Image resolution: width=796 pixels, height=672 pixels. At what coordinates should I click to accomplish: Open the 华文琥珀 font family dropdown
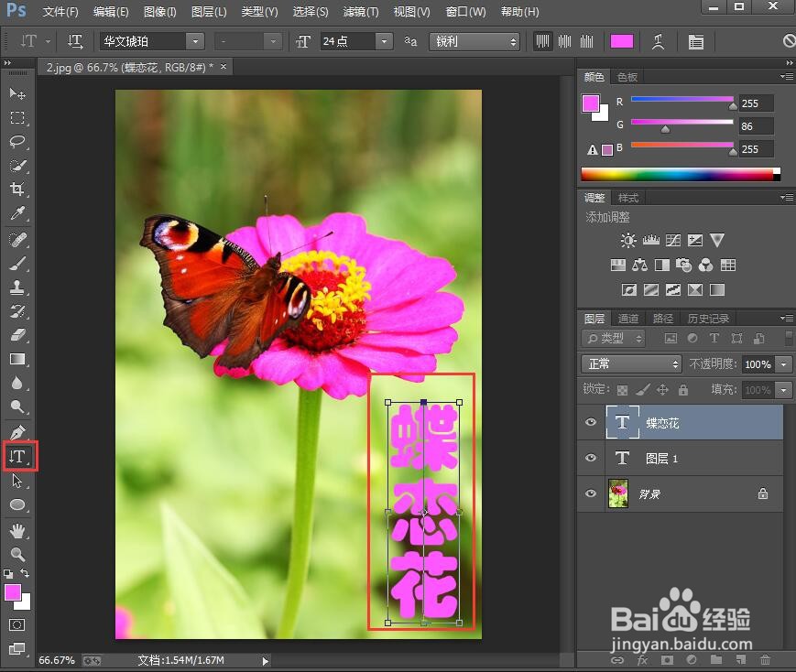point(195,41)
